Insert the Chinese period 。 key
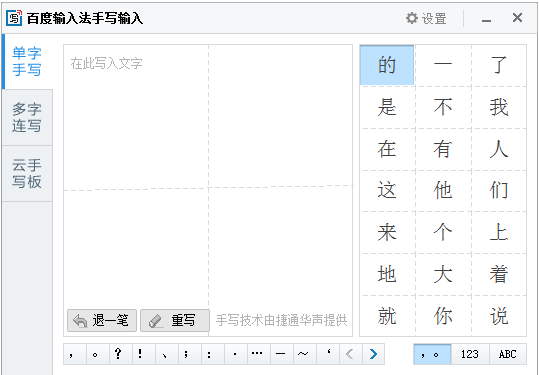This screenshot has width=539, height=375. (98, 354)
